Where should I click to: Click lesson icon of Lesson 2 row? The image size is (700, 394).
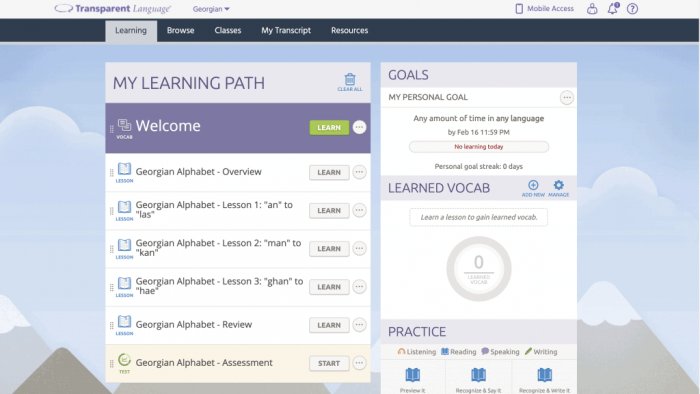124,249
